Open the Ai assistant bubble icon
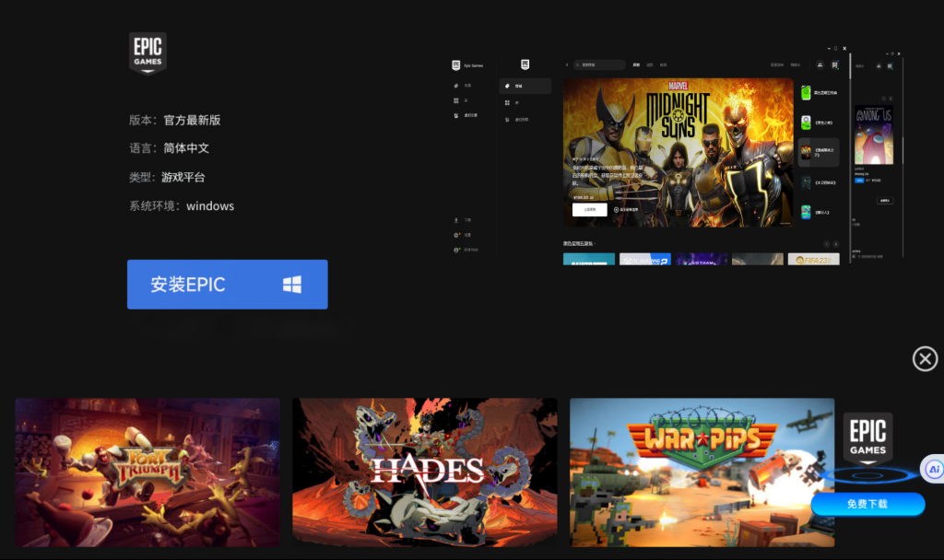The image size is (944, 560). 933,469
